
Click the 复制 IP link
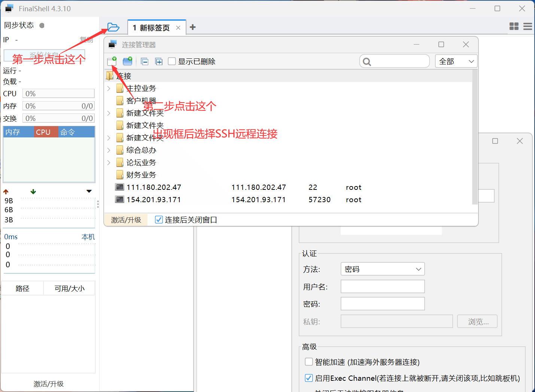point(86,40)
